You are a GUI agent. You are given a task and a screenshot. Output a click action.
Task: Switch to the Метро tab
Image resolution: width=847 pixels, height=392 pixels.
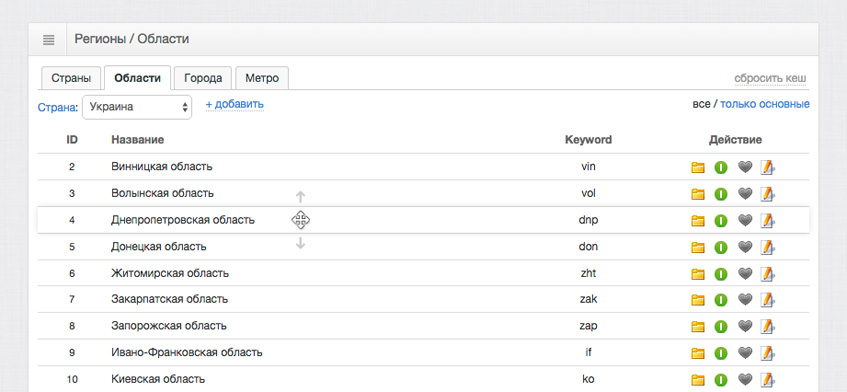click(262, 78)
